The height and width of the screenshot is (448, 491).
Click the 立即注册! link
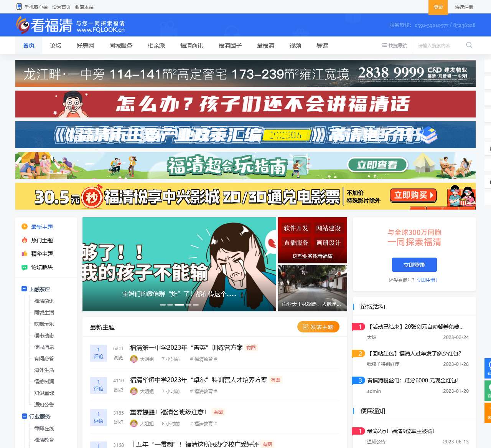pos(427,280)
